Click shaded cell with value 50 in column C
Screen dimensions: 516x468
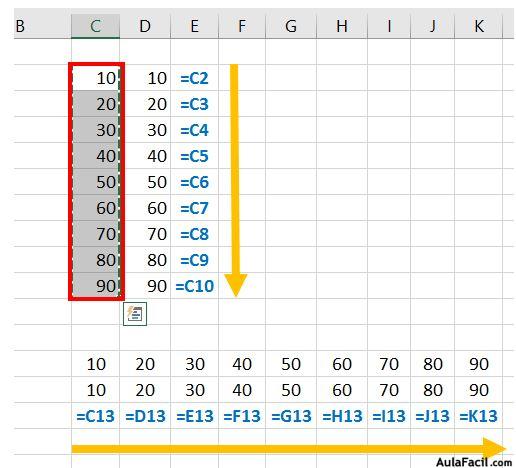coord(95,182)
